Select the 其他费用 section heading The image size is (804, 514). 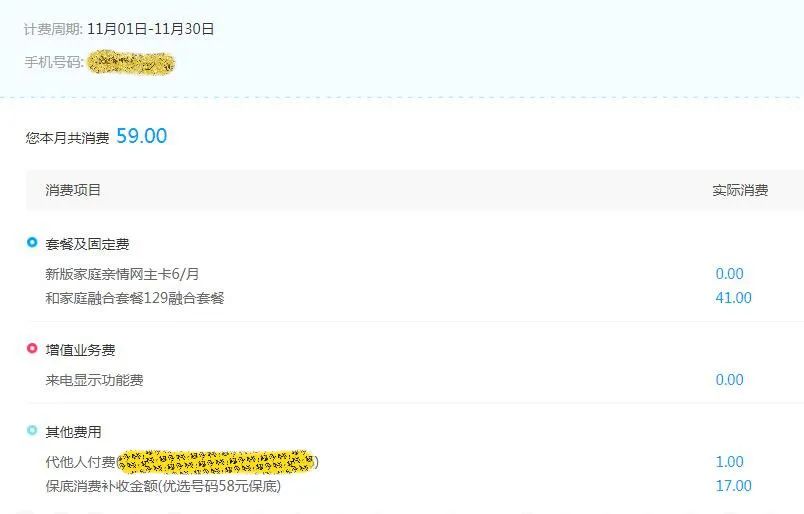coord(73,432)
